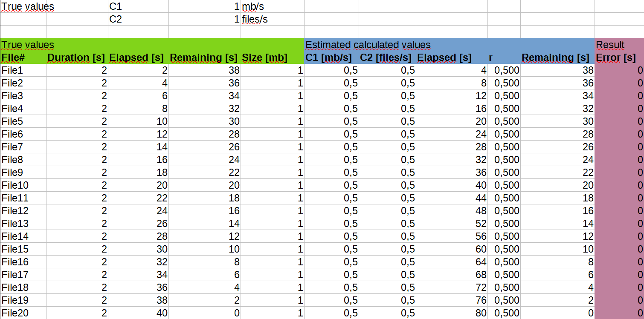Screen dimensions: 644x319
Task: Click the Error value 0 in File12 row
Action: pos(619,211)
